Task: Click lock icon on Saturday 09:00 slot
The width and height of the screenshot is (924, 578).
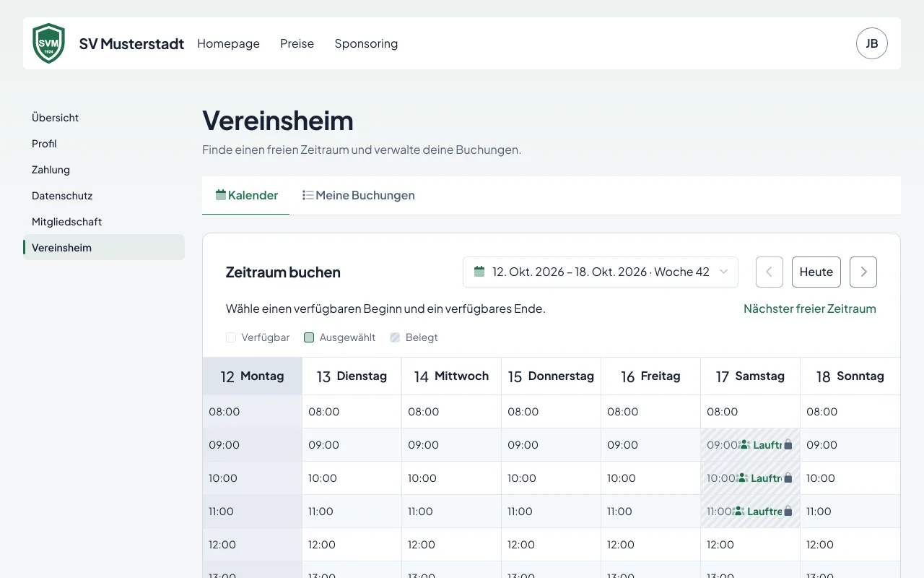Action: 788,445
